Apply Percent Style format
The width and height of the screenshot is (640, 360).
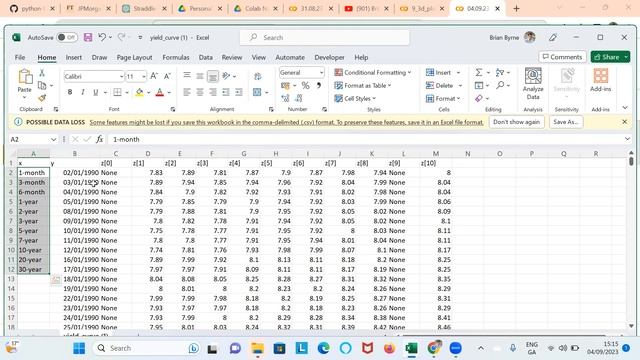click(x=305, y=85)
